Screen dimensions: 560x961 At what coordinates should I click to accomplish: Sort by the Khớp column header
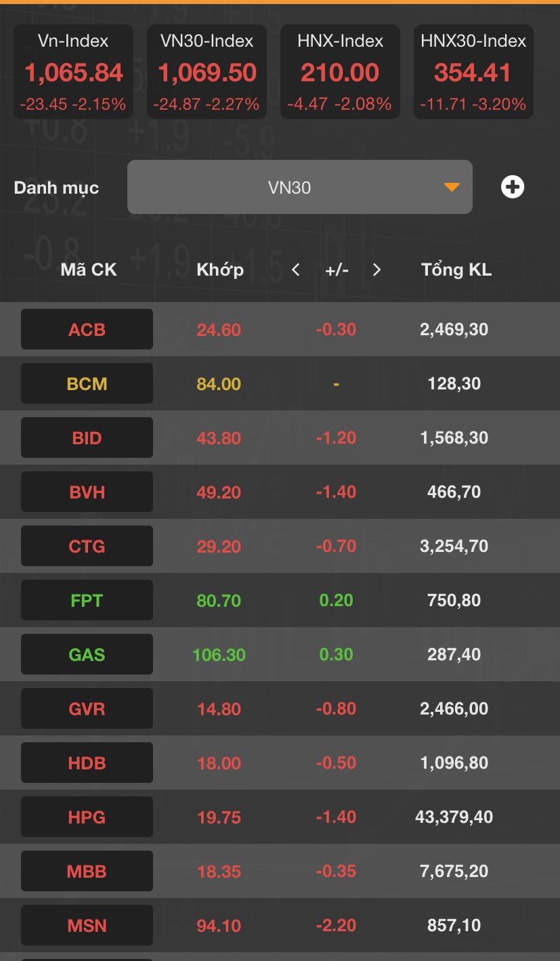pyautogui.click(x=220, y=270)
